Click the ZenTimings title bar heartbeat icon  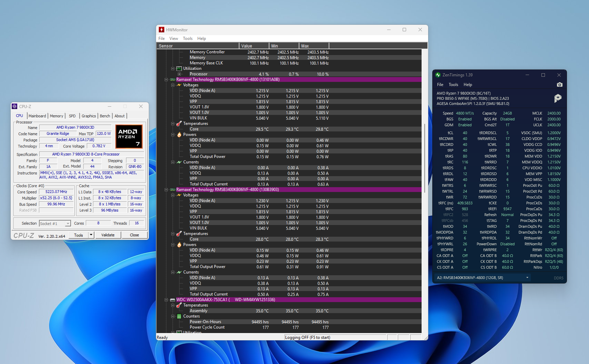tap(438, 75)
